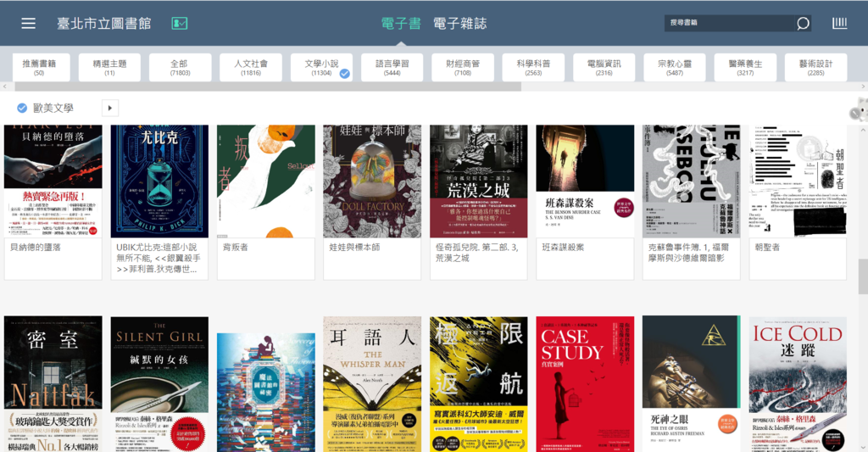The image size is (868, 452).
Task: Open 貝納德的墮落 book cover
Action: [53, 181]
